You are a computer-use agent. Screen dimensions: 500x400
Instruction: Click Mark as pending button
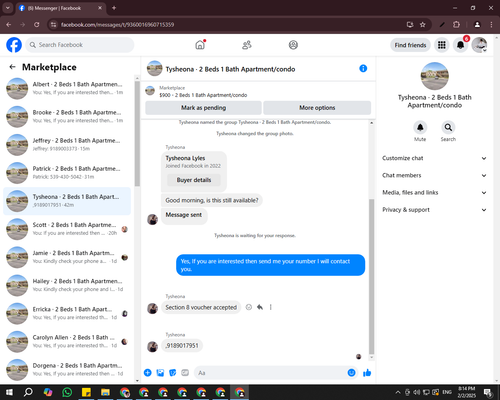[203, 108]
